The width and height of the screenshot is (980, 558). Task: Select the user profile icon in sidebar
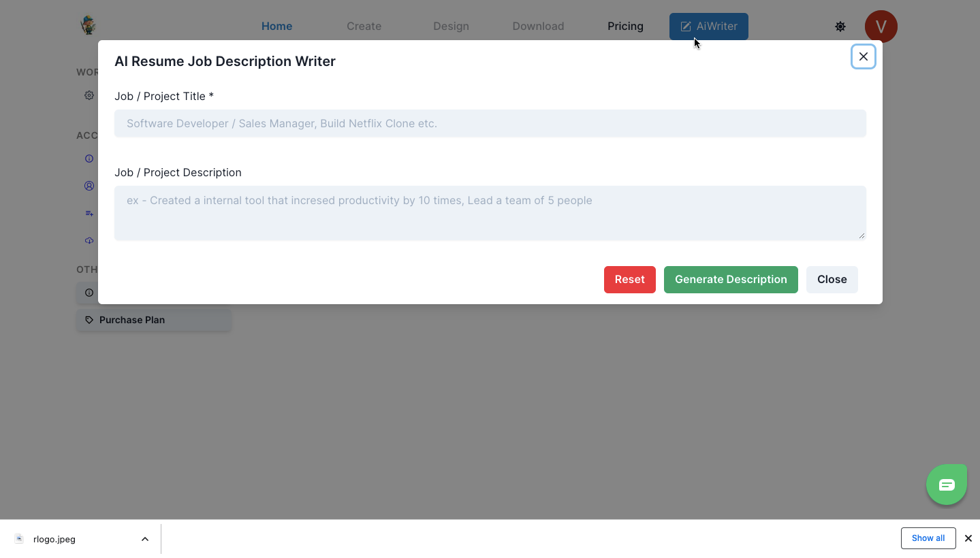point(89,185)
